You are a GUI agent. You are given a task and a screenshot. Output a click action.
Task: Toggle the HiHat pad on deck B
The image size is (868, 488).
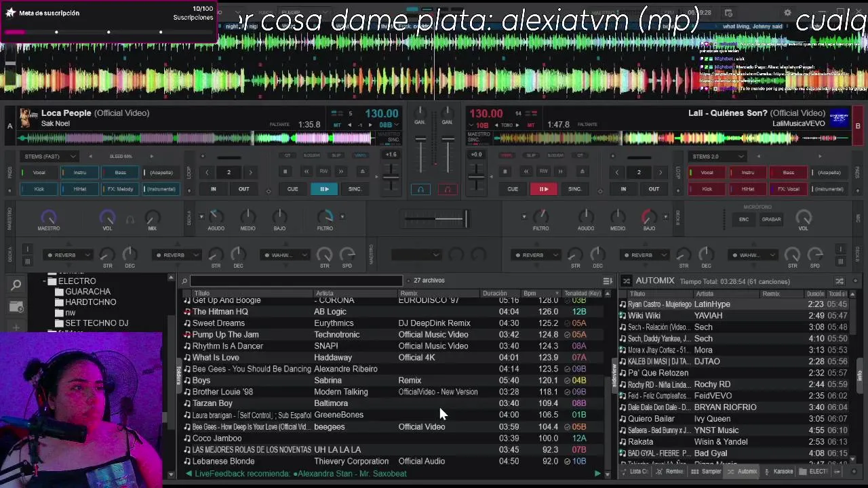tap(747, 189)
